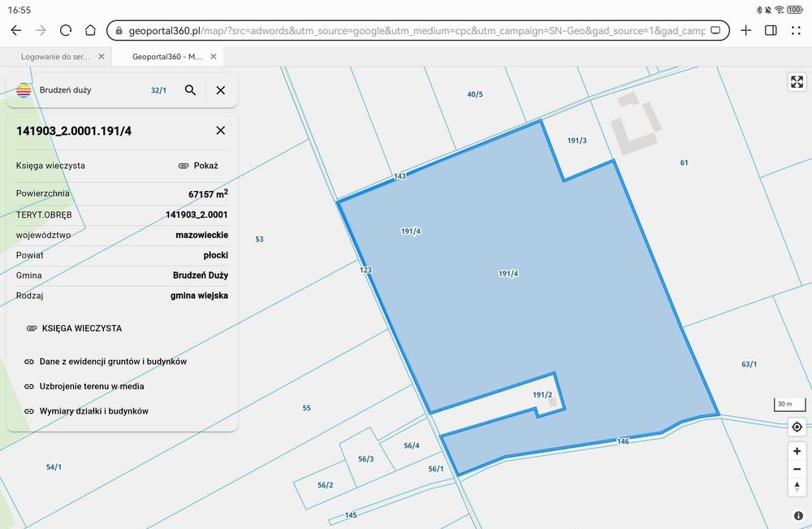The height and width of the screenshot is (529, 812).
Task: Click the Geoportal360 rainbow logo
Action: point(24,90)
